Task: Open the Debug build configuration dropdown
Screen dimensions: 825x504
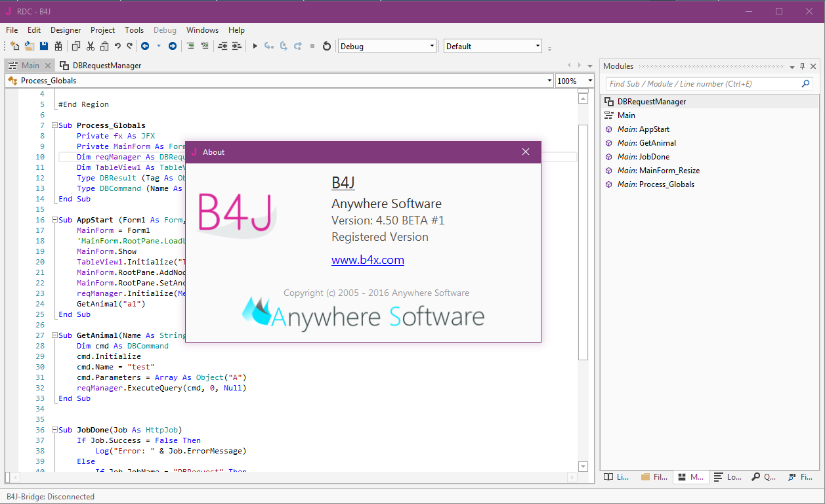Action: [432, 46]
